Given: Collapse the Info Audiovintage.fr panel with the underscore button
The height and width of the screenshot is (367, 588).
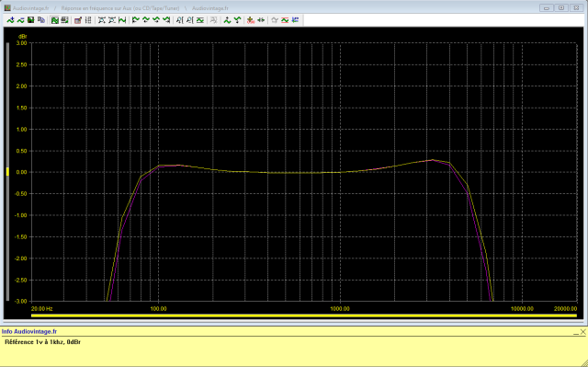Looking at the screenshot, I should pos(576,332).
